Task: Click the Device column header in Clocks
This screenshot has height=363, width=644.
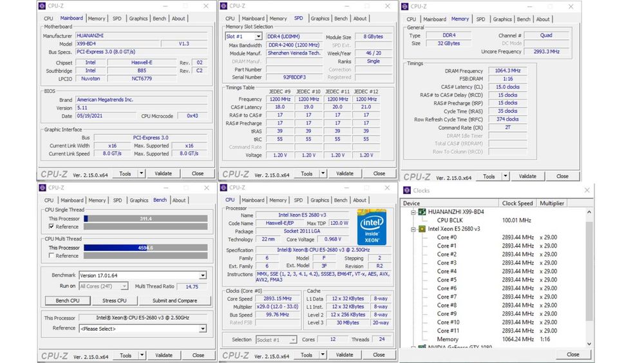Action: (450, 203)
